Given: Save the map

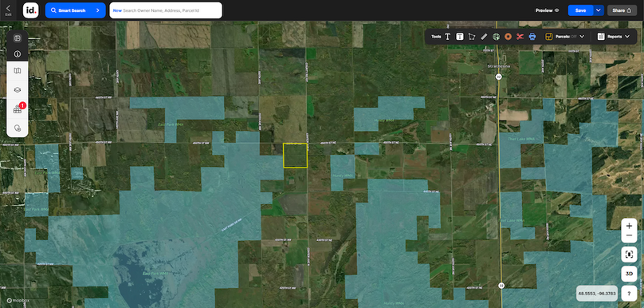Looking at the screenshot, I should tap(580, 10).
